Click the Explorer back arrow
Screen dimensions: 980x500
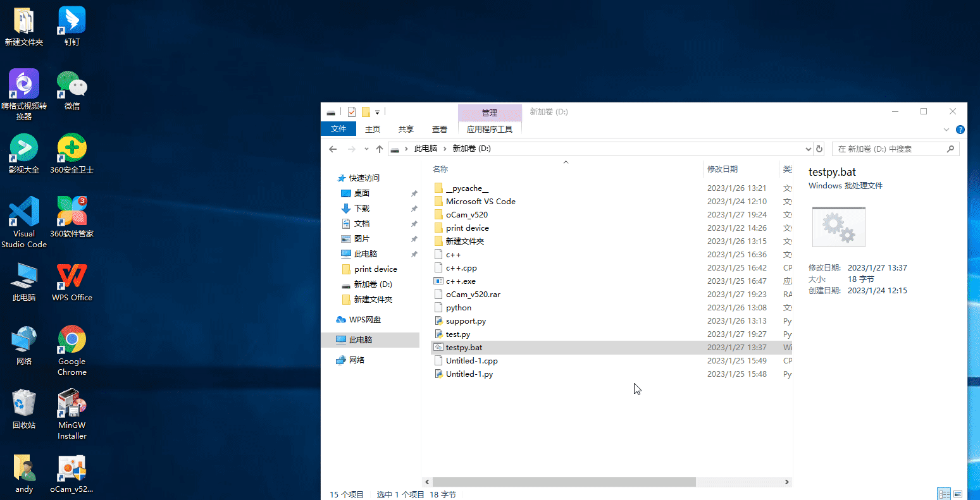(x=333, y=149)
